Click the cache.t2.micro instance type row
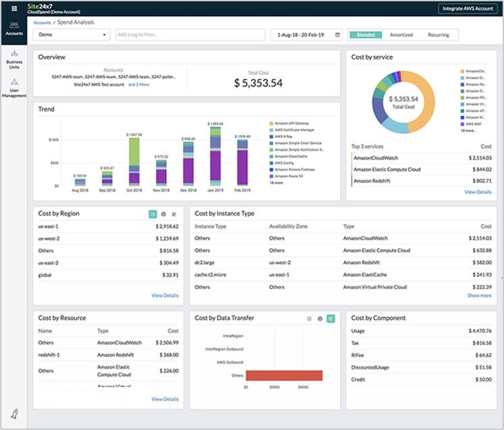The image size is (504, 430). 343,275
